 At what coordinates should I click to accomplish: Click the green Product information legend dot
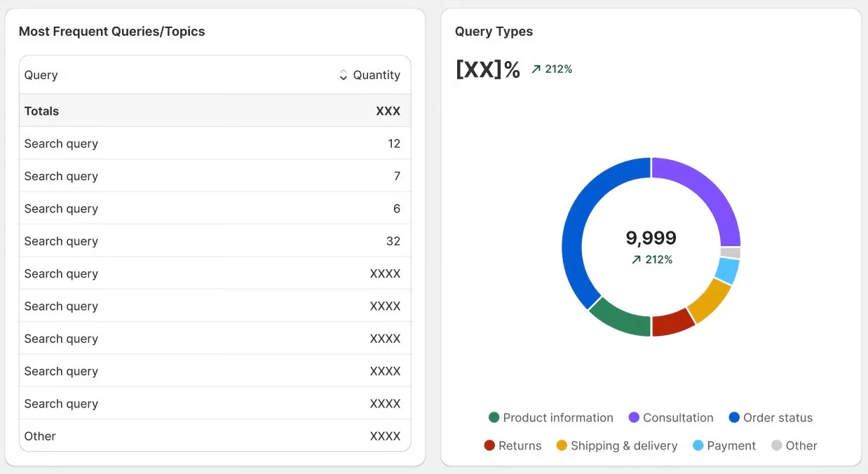coord(495,417)
